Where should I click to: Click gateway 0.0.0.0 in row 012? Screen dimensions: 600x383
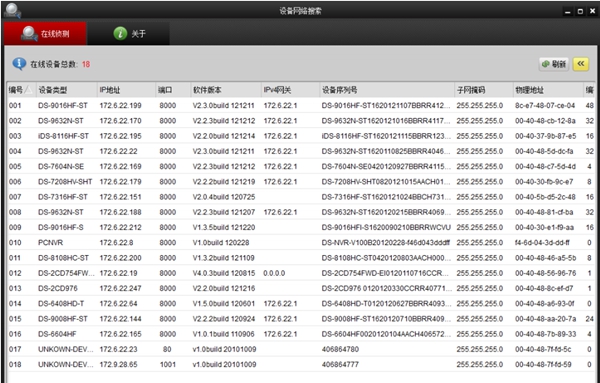274,273
